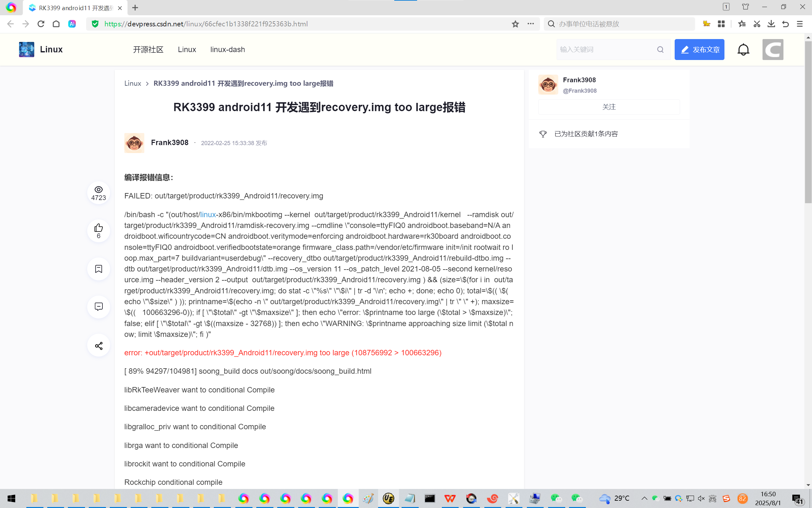The width and height of the screenshot is (812, 508).
Task: Open the tab count indicator icon
Action: pyautogui.click(x=726, y=7)
